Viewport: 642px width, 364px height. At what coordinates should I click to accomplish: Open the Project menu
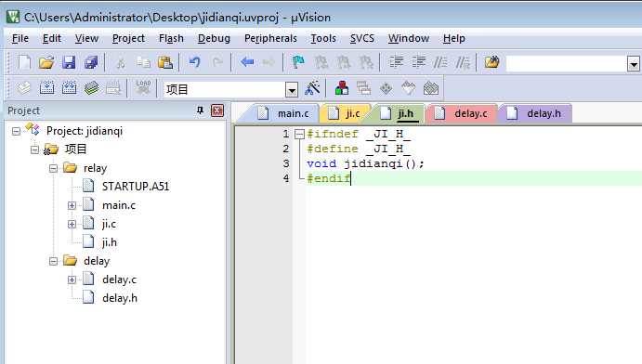pyautogui.click(x=128, y=38)
